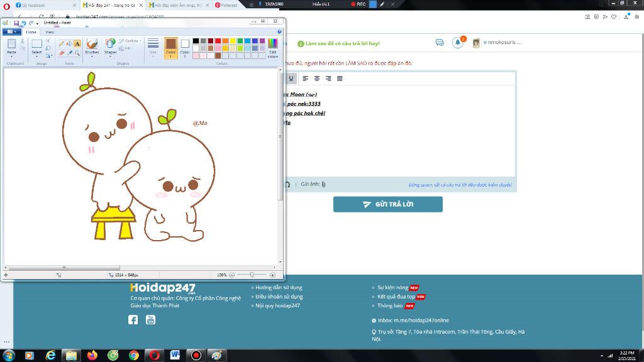The image size is (644, 362).
Task: Switch to Hỏi đáp môn Âm nhạc tab
Action: coord(178,5)
